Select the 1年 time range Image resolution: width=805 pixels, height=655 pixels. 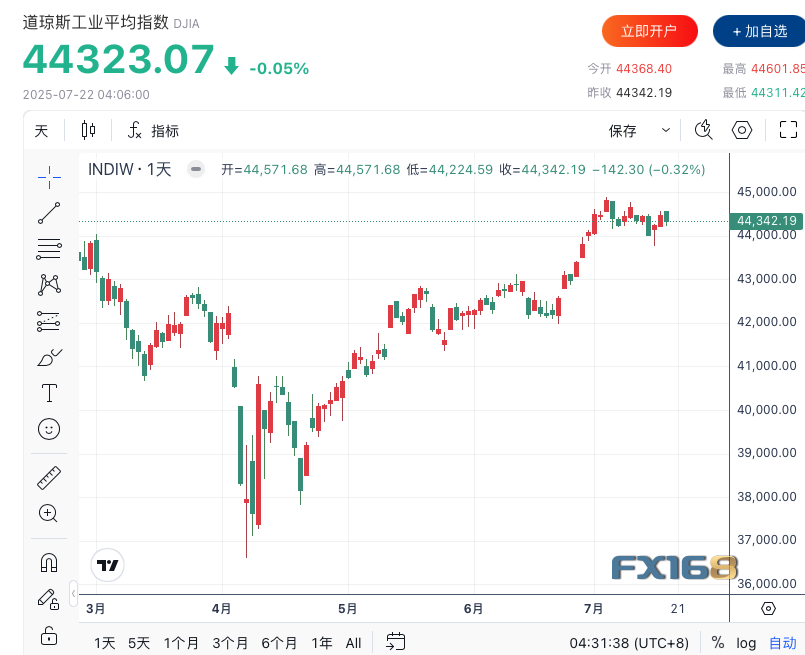[322, 643]
